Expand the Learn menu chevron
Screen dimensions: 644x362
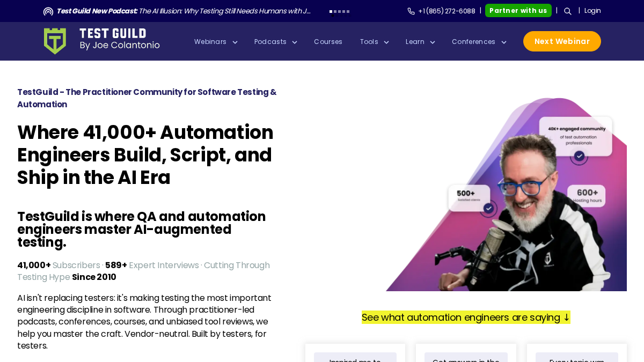[x=432, y=42]
